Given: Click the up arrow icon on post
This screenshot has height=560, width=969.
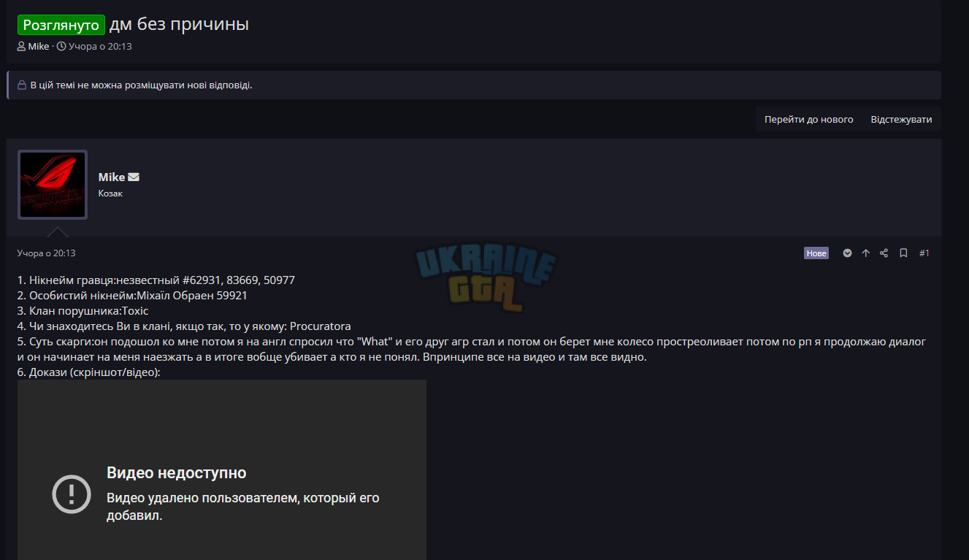Looking at the screenshot, I should 866,253.
